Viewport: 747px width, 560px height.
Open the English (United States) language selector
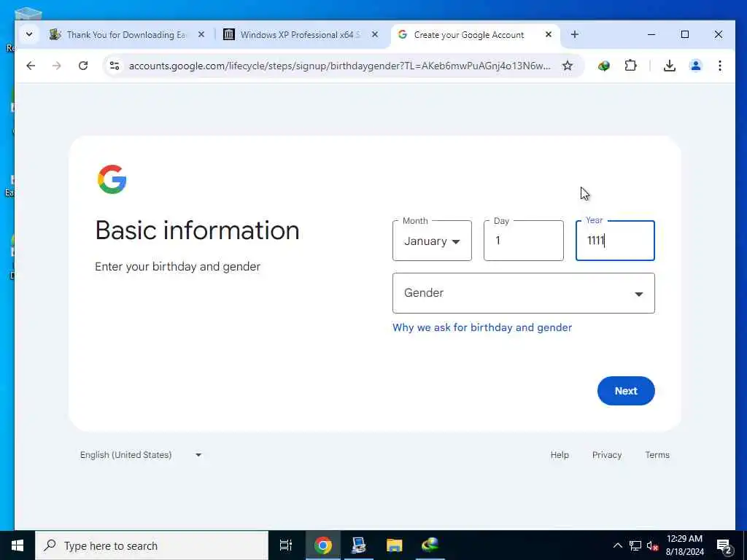(x=141, y=455)
